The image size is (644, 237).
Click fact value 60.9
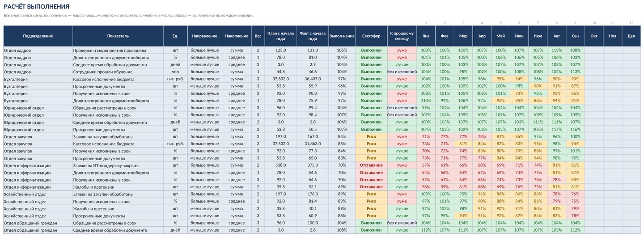point(313,216)
